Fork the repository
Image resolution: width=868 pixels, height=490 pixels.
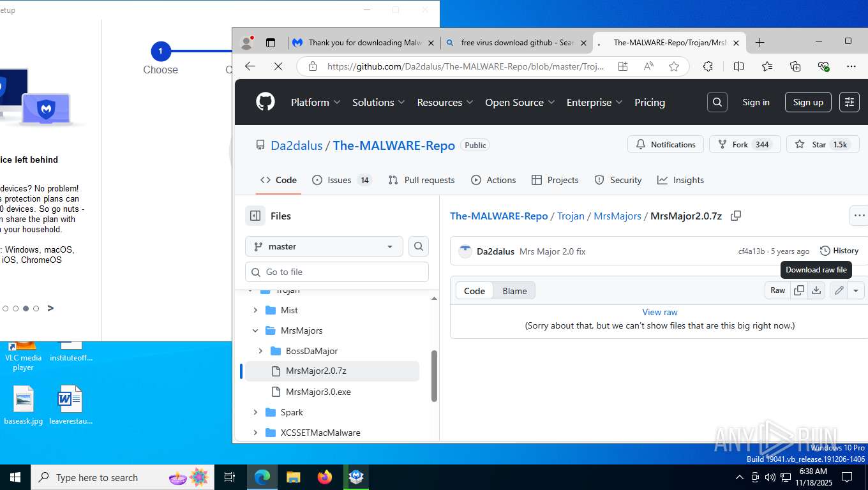pos(745,145)
